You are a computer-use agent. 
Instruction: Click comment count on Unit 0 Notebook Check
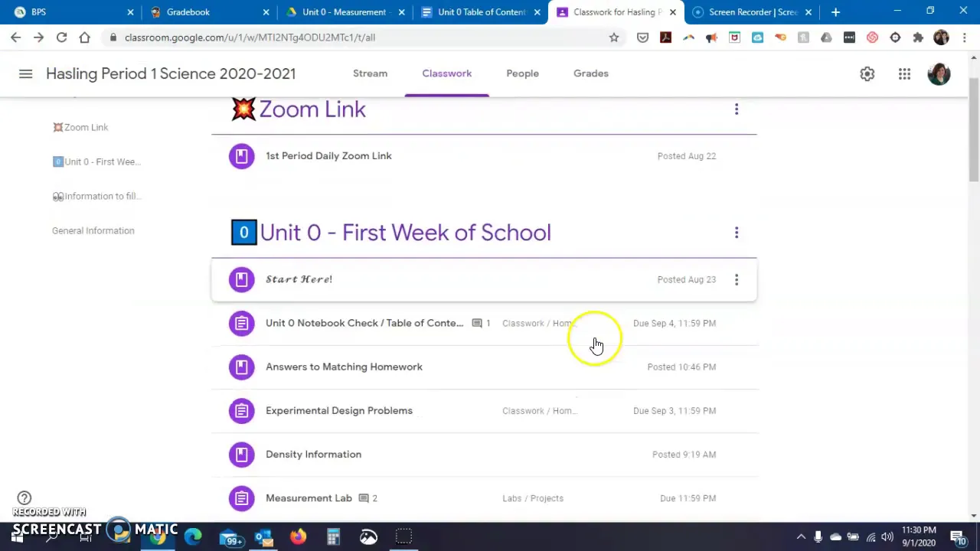(x=481, y=323)
